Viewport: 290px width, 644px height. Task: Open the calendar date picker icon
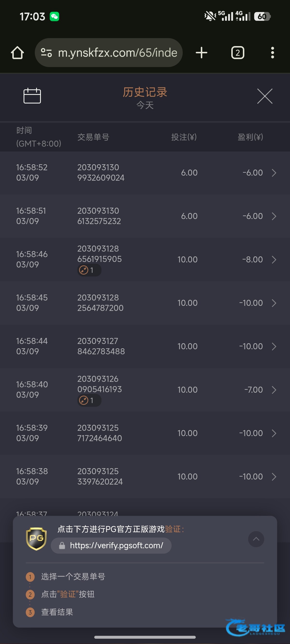32,96
